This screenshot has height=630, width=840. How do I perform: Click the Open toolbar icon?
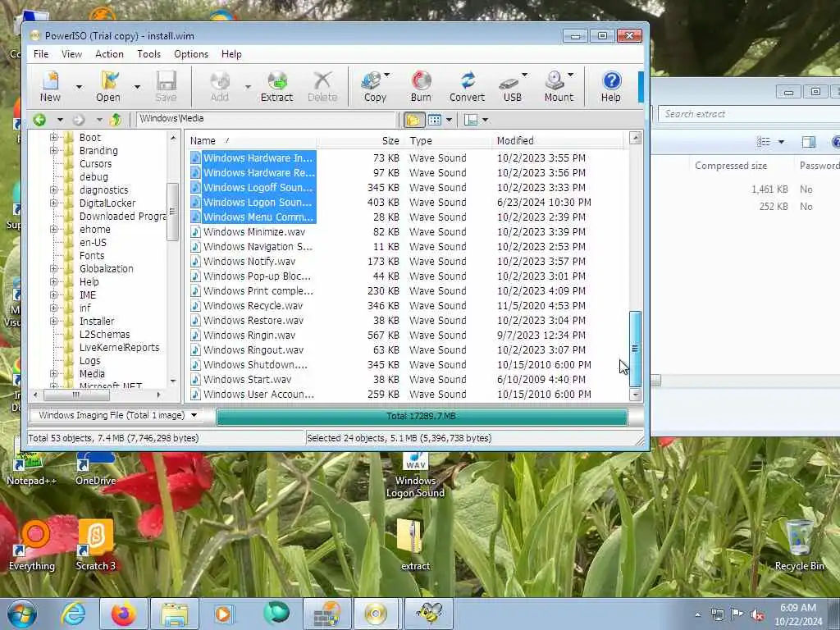click(x=108, y=86)
